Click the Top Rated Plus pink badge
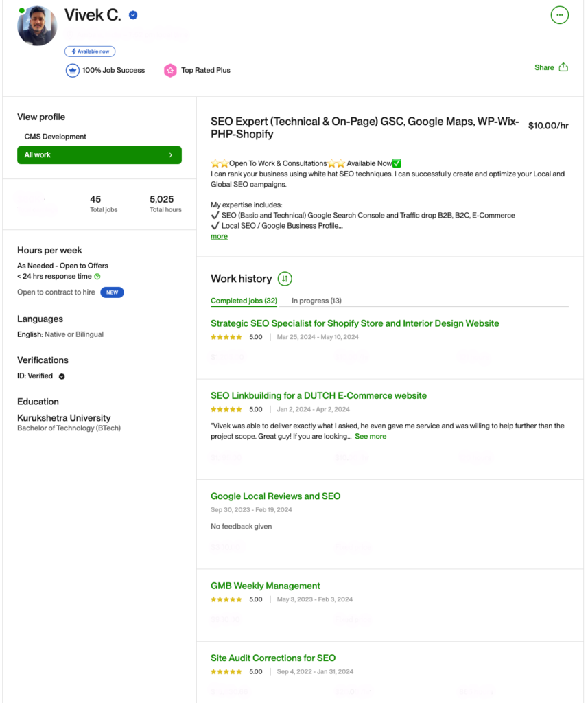Viewport: 588px width, 703px height. [170, 71]
